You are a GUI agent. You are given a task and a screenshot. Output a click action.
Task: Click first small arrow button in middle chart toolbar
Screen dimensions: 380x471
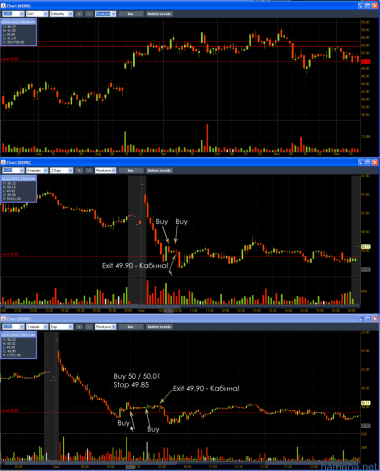79,171
